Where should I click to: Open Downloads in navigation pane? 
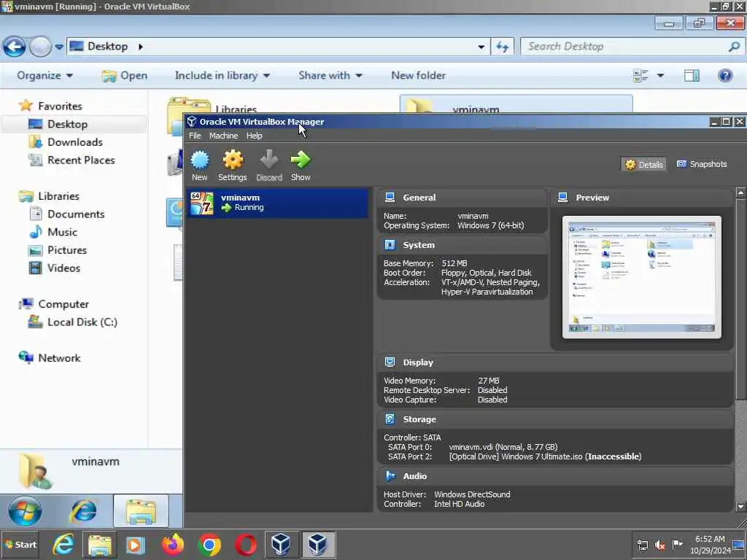point(75,142)
